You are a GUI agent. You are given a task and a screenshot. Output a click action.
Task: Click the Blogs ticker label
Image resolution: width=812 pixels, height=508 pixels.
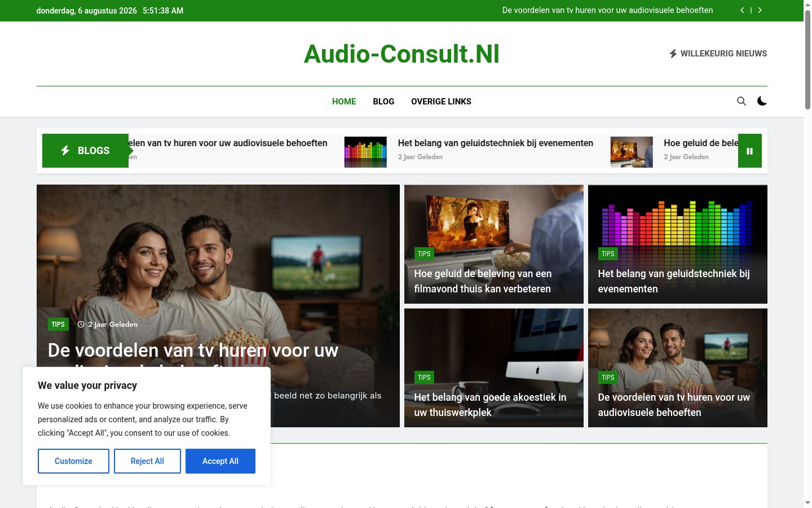click(86, 151)
